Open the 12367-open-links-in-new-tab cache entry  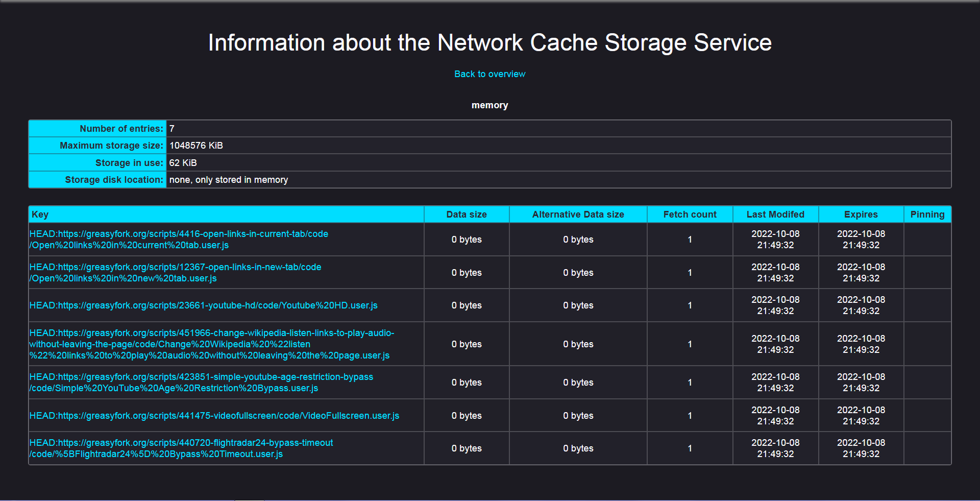coord(175,273)
